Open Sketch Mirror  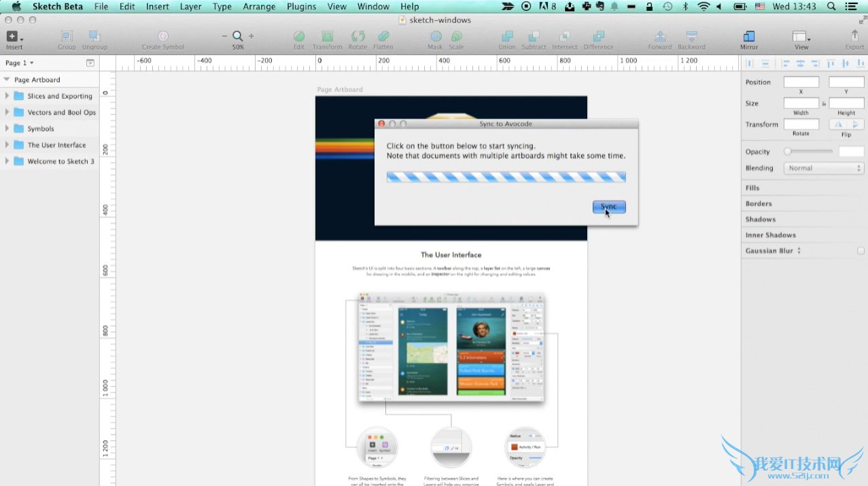pyautogui.click(x=749, y=36)
